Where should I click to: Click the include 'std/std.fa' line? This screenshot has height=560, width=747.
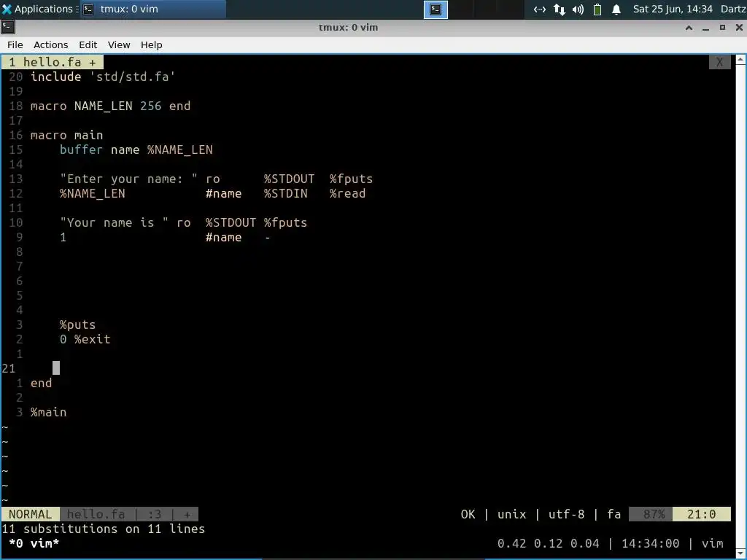pos(103,77)
